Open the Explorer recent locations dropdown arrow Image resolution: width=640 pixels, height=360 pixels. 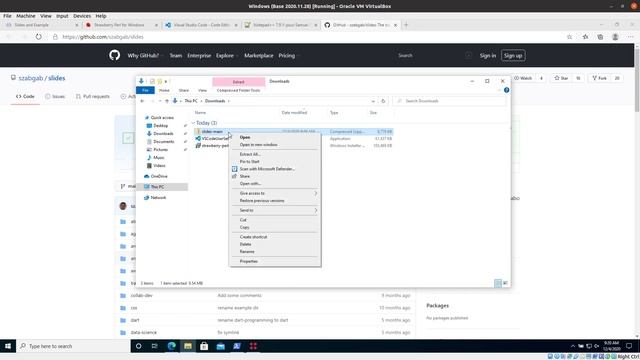tap(160, 101)
